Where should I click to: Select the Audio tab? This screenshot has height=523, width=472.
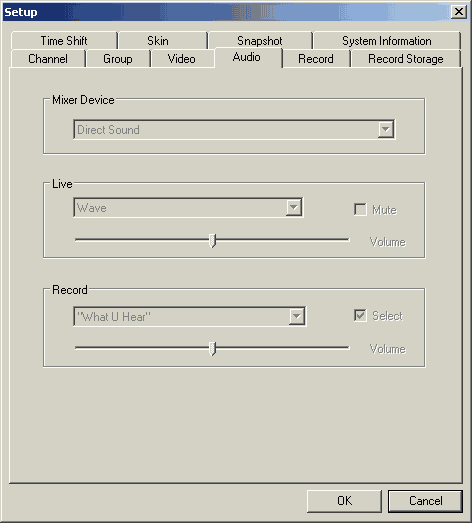point(248,57)
